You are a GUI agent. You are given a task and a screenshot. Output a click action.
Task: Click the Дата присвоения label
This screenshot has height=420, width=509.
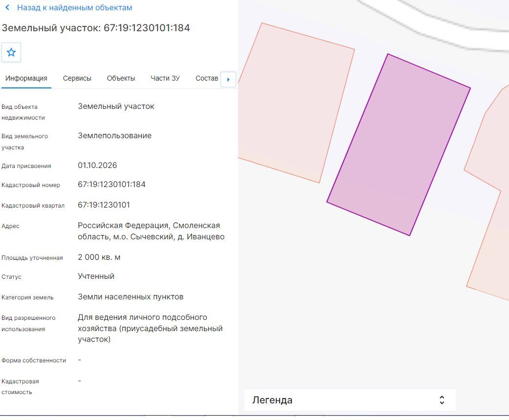(x=26, y=166)
